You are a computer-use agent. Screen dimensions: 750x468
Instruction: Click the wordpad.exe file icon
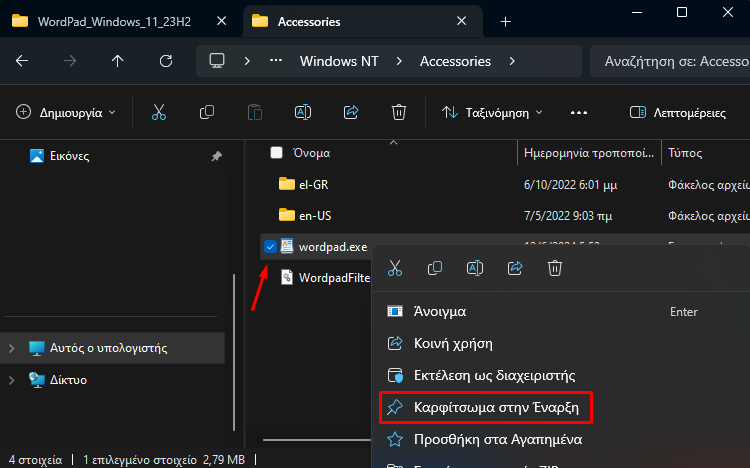(287, 247)
